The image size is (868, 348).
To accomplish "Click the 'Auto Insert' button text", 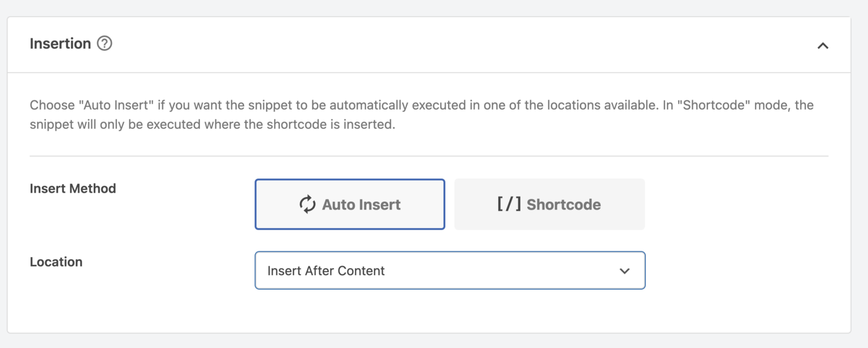I will pos(361,205).
